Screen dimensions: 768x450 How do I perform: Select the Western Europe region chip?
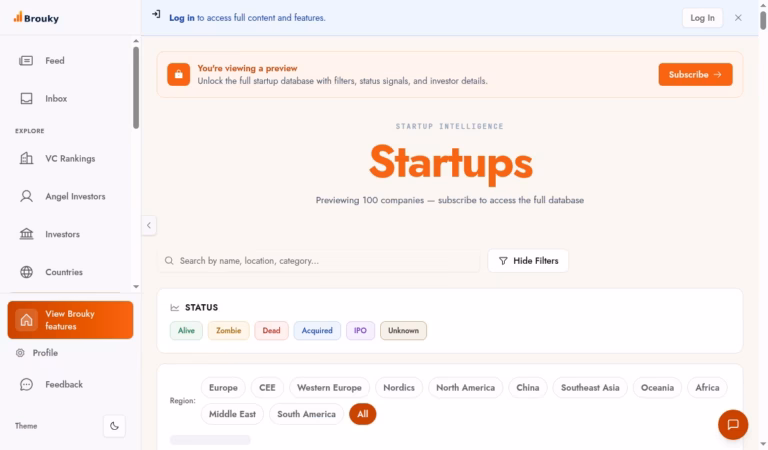(329, 387)
